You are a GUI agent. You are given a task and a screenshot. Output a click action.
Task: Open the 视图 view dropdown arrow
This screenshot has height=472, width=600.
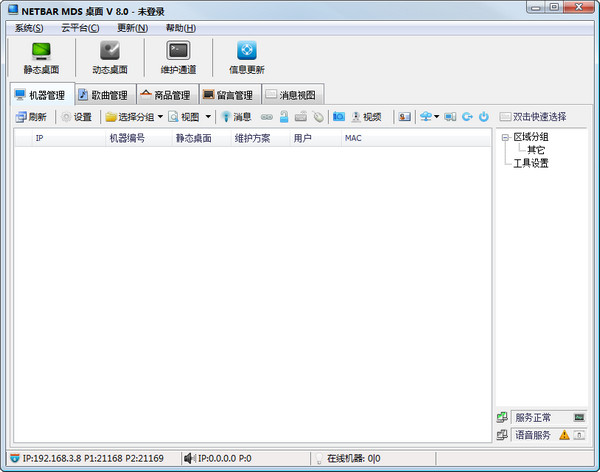click(x=208, y=117)
